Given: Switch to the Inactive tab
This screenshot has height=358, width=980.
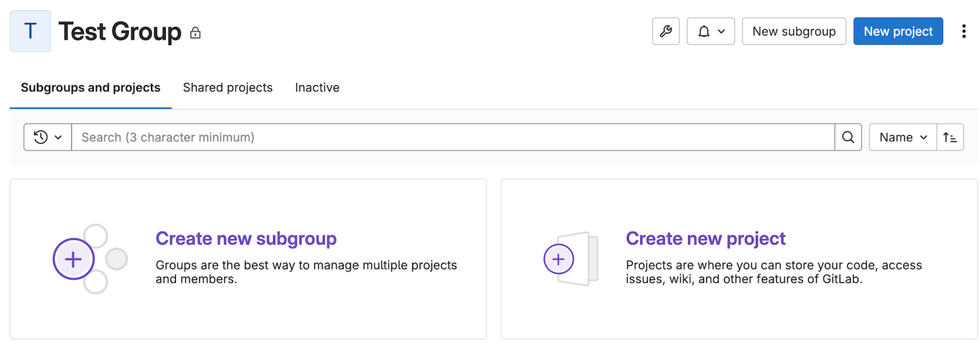Looking at the screenshot, I should 317,88.
